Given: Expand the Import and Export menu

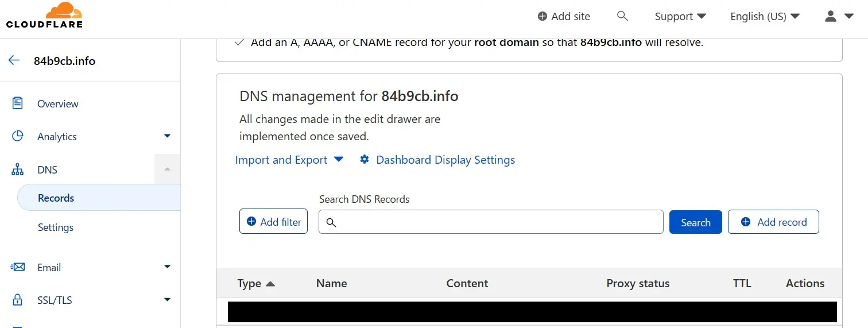Looking at the screenshot, I should 289,160.
